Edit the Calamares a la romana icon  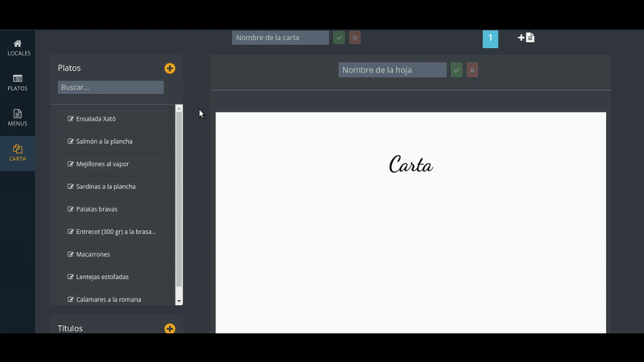[71, 299]
